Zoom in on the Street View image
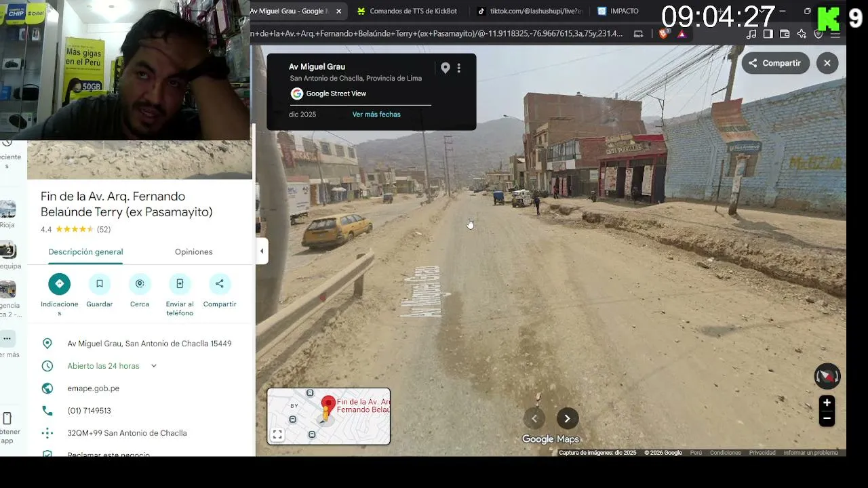Screen dimensions: 868x488 click(827, 403)
